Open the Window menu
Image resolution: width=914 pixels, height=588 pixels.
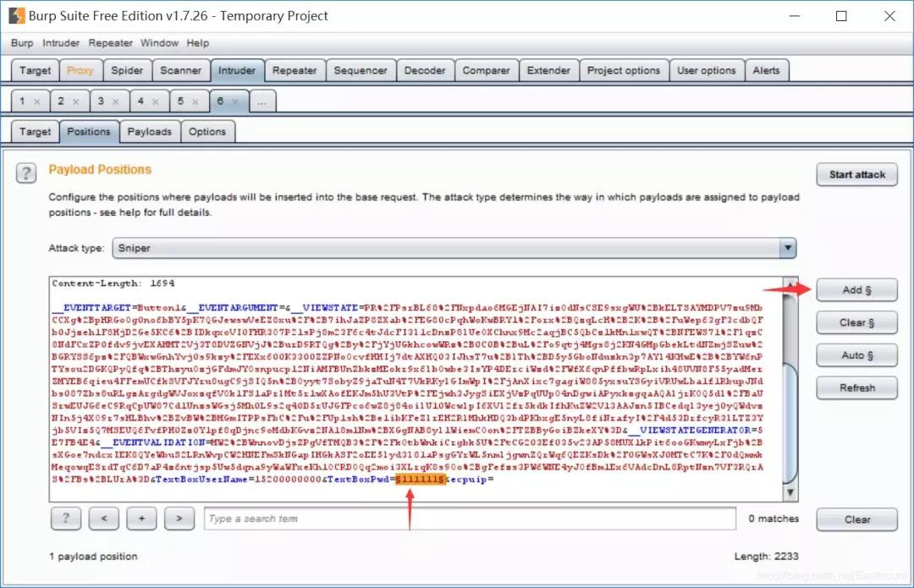159,43
